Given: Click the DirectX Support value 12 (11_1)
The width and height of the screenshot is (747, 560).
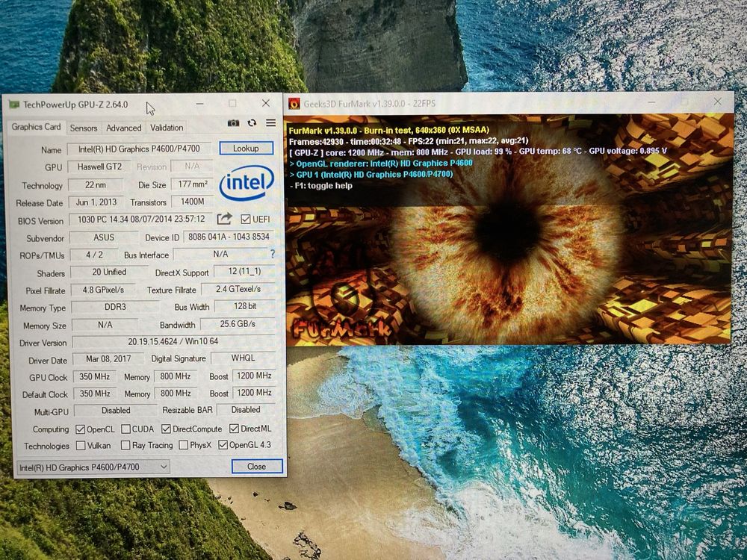Looking at the screenshot, I should [244, 272].
